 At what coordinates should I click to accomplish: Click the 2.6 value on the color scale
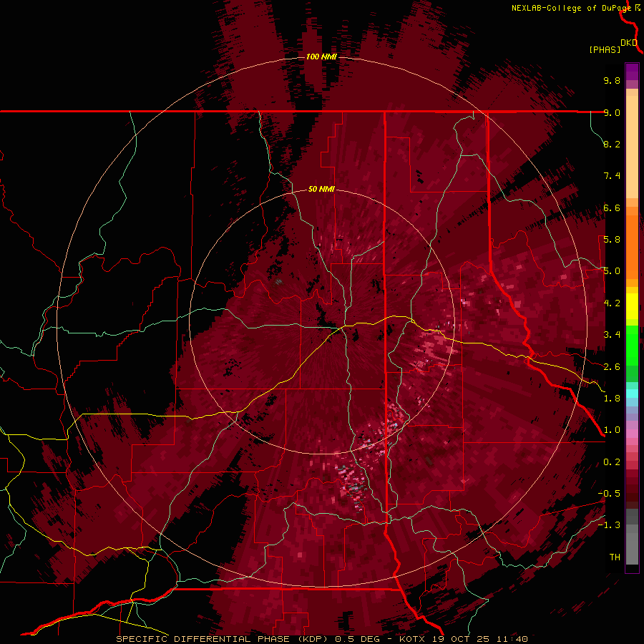[612, 367]
